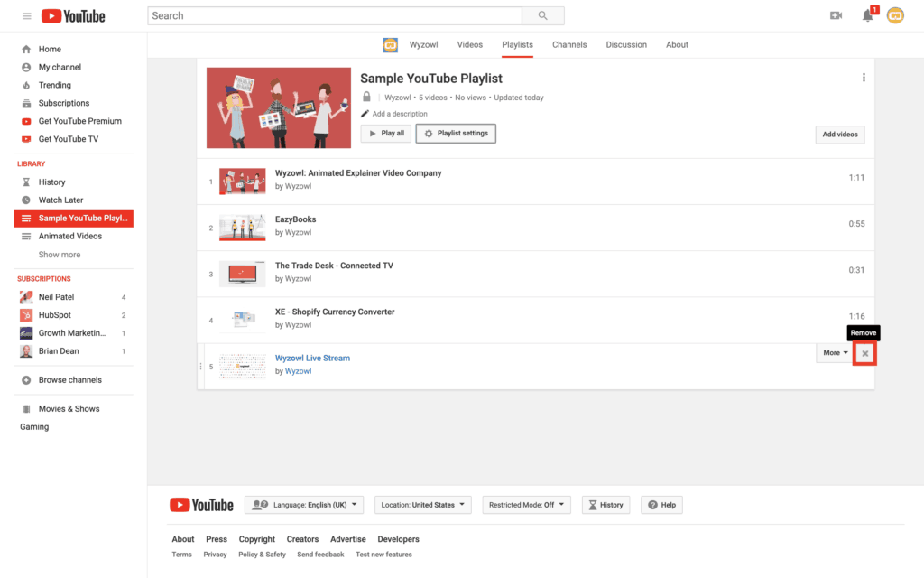Click Brian Dean's channel avatar
This screenshot has width=924, height=578.
(26, 351)
